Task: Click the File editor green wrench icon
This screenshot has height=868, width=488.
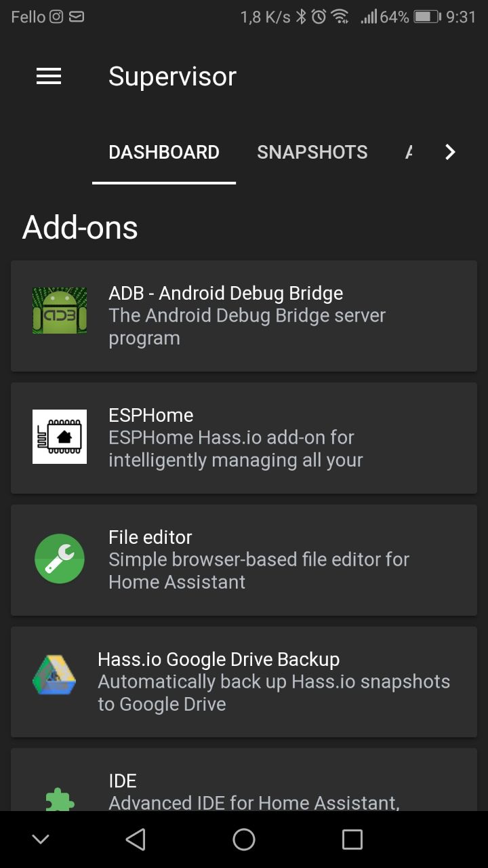Action: pyautogui.click(x=60, y=559)
